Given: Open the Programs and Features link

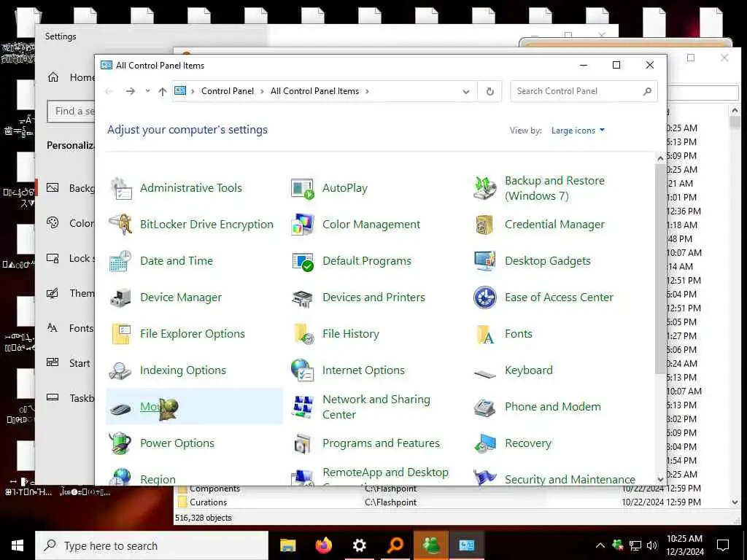Looking at the screenshot, I should point(381,443).
